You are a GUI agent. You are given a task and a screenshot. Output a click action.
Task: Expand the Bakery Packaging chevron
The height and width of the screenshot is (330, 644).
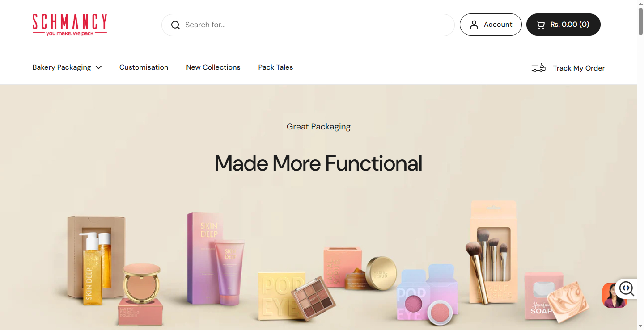tap(99, 67)
